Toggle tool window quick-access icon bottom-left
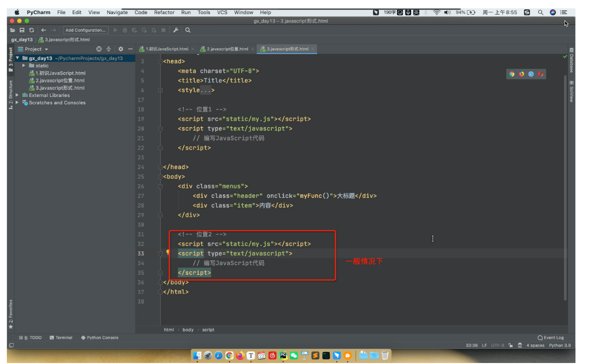 11,345
